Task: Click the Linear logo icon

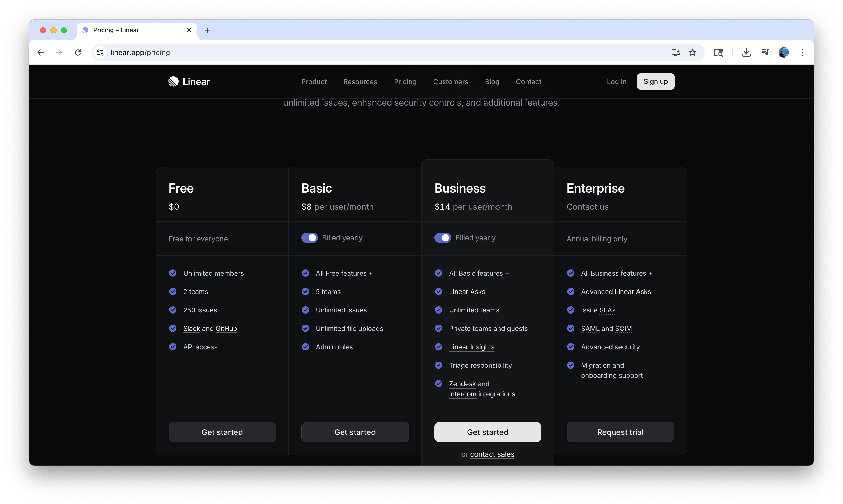Action: point(173,81)
